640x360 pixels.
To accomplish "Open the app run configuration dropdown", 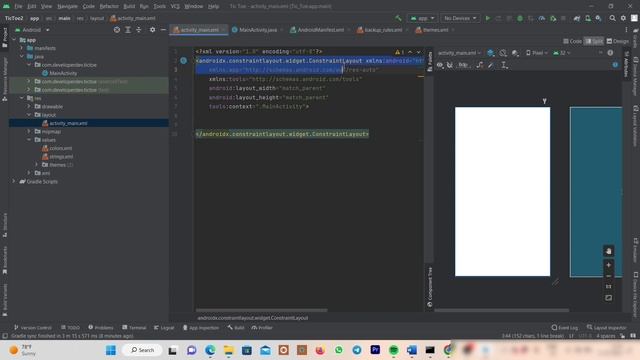I will coord(422,18).
